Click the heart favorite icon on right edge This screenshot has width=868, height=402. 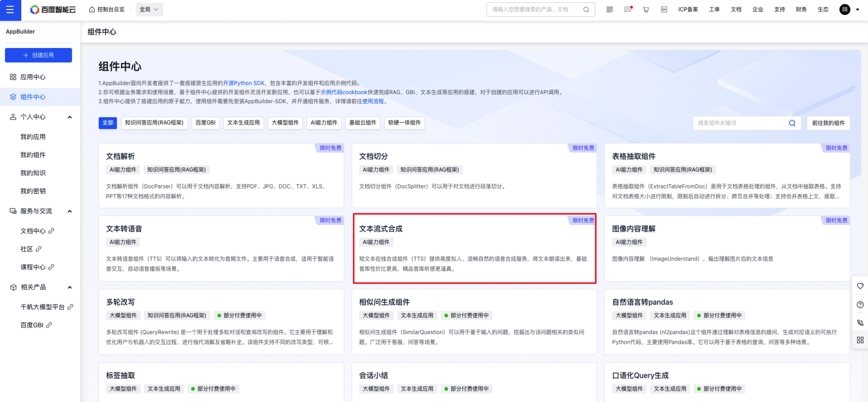(860, 286)
